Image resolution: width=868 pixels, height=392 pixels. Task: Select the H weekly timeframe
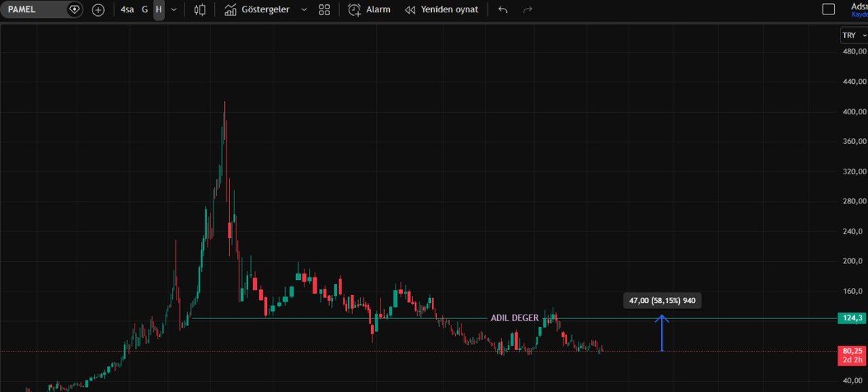[x=158, y=9]
